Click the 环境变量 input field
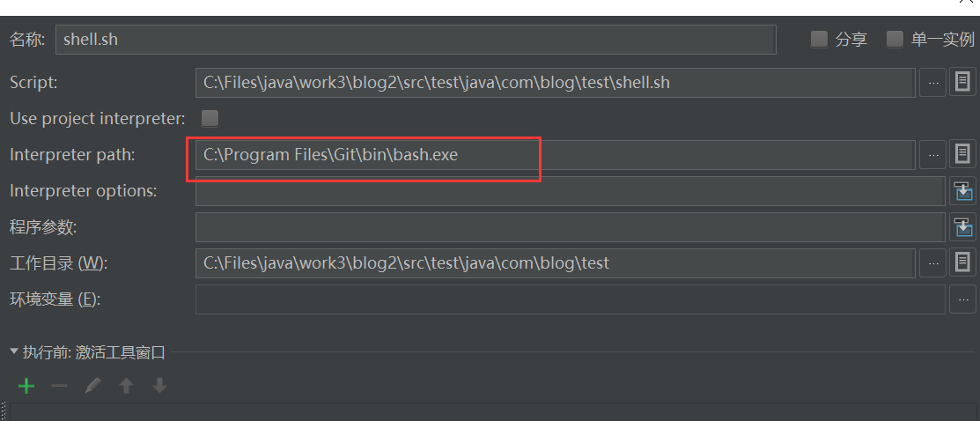 pos(570,299)
